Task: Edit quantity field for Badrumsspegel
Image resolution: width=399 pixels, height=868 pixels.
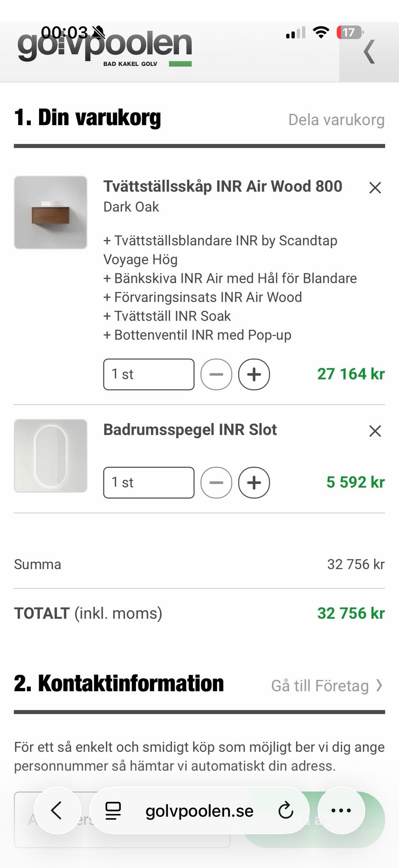Action: (x=148, y=482)
